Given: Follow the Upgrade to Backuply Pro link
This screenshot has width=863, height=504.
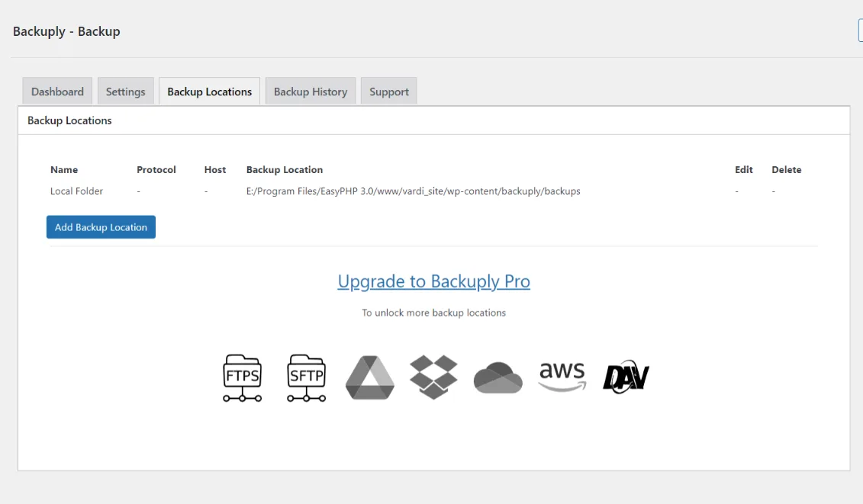Looking at the screenshot, I should click(x=433, y=281).
